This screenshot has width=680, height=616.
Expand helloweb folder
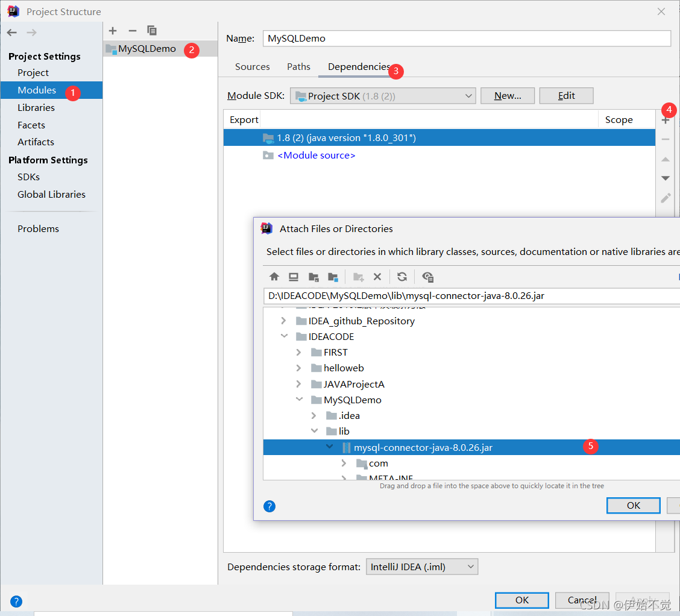(299, 368)
